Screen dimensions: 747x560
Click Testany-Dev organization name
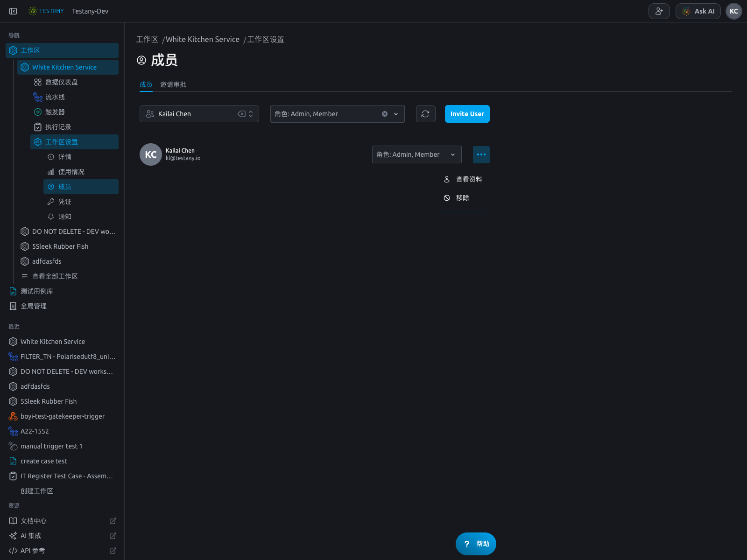90,11
